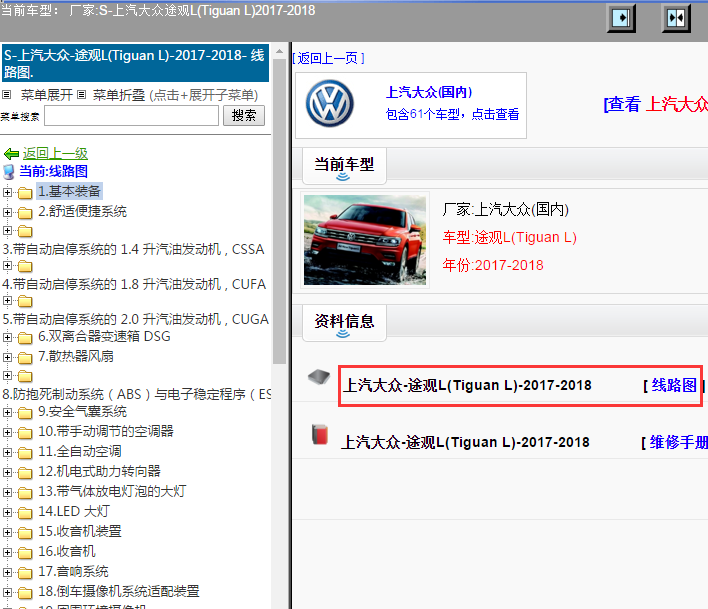Click the 菜单展开 icon
The width and height of the screenshot is (708, 609).
pyautogui.click(x=6, y=95)
